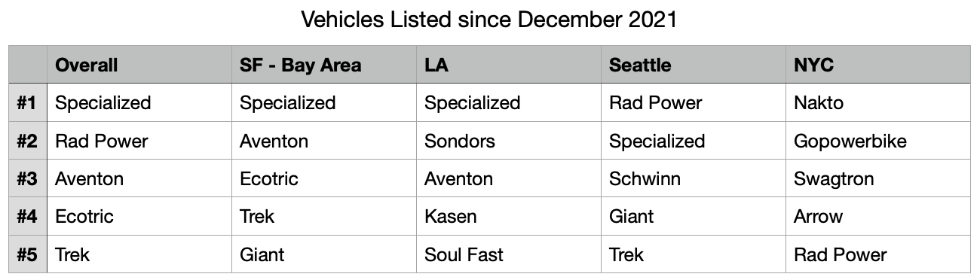The image size is (980, 280).
Task: Select the SF - Bay Area column header
Action: pyautogui.click(x=324, y=65)
